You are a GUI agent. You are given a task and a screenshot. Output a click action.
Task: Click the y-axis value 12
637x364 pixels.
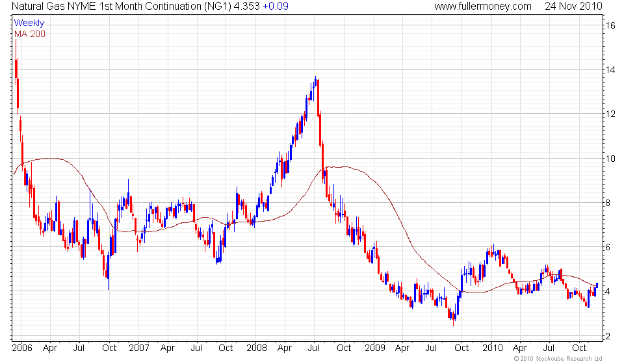coord(610,114)
